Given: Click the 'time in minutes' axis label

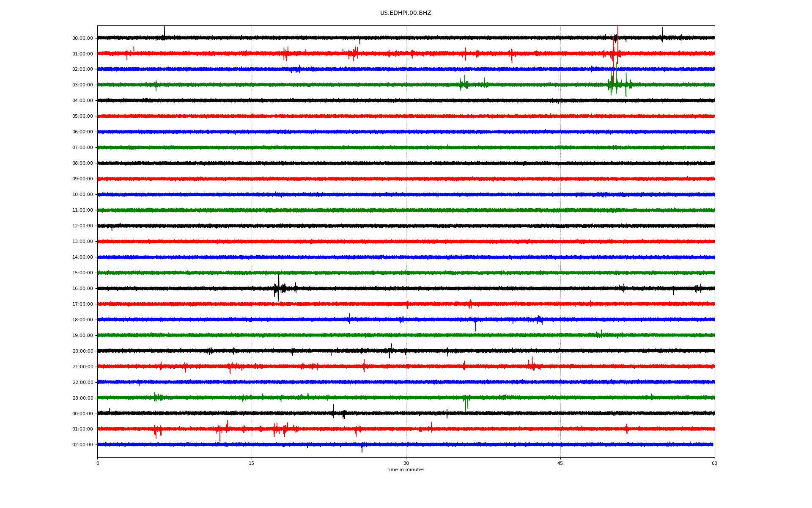Looking at the screenshot, I should tap(406, 470).
